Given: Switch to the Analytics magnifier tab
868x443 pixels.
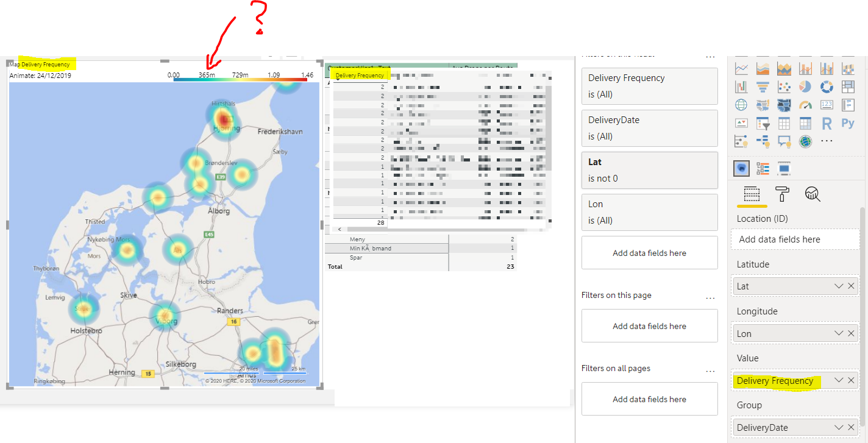Looking at the screenshot, I should point(813,194).
